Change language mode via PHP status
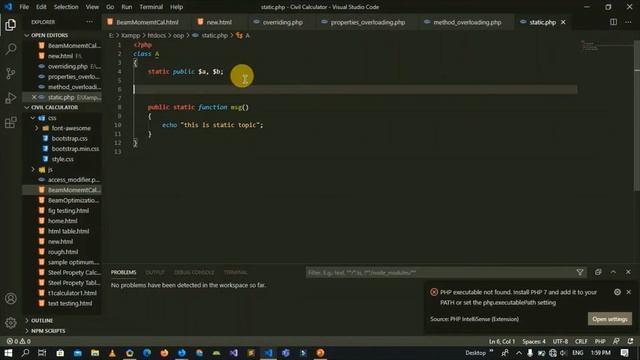 (x=600, y=341)
